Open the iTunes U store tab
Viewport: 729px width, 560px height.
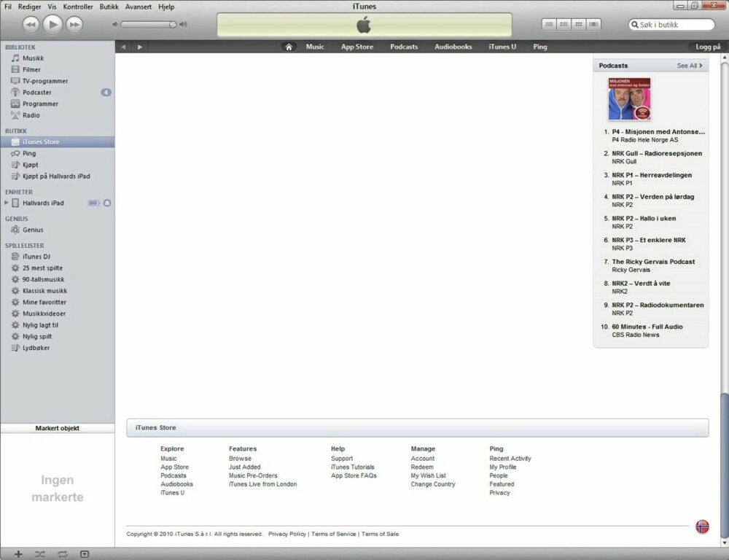(502, 47)
